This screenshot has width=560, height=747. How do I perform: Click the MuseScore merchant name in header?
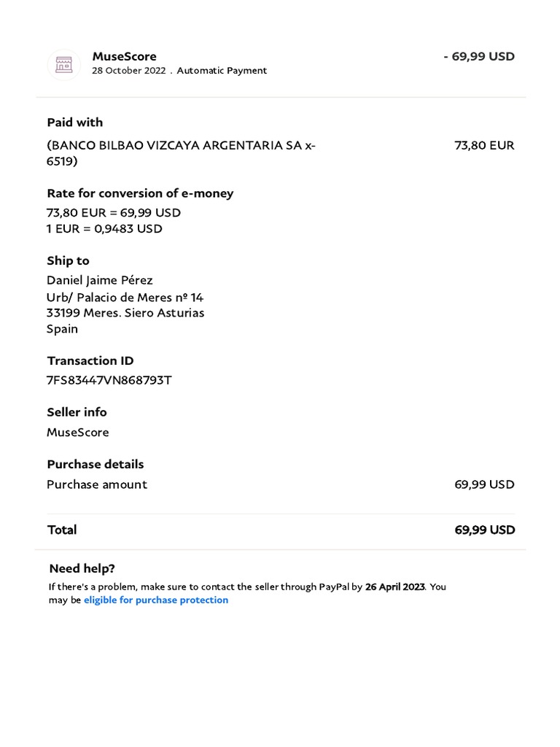point(124,56)
